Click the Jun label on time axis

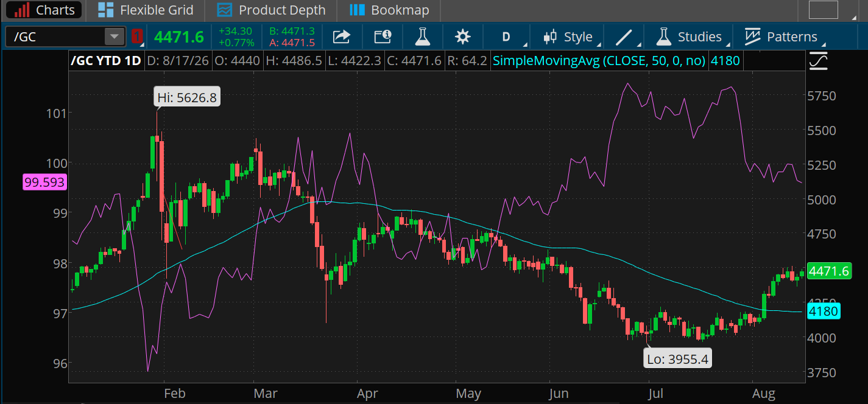click(x=560, y=394)
